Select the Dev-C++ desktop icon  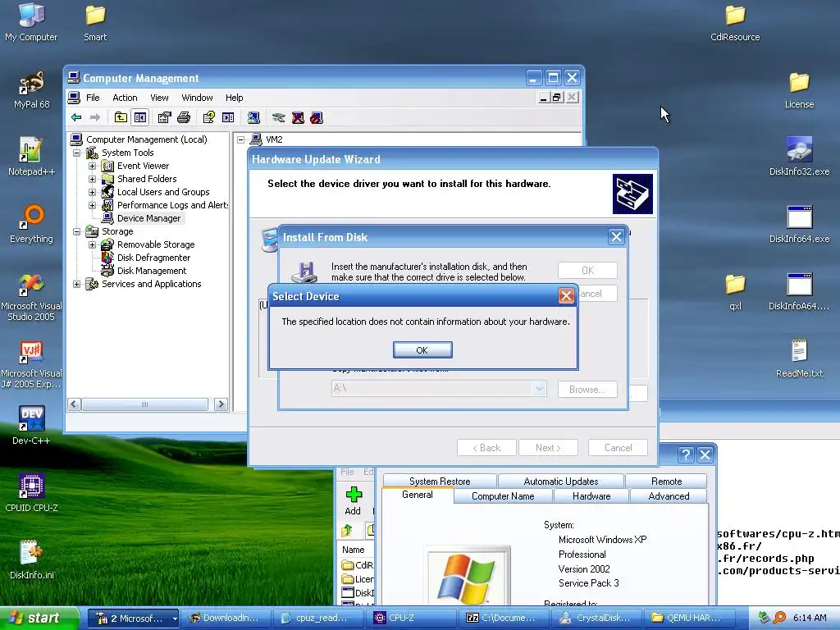[x=31, y=426]
